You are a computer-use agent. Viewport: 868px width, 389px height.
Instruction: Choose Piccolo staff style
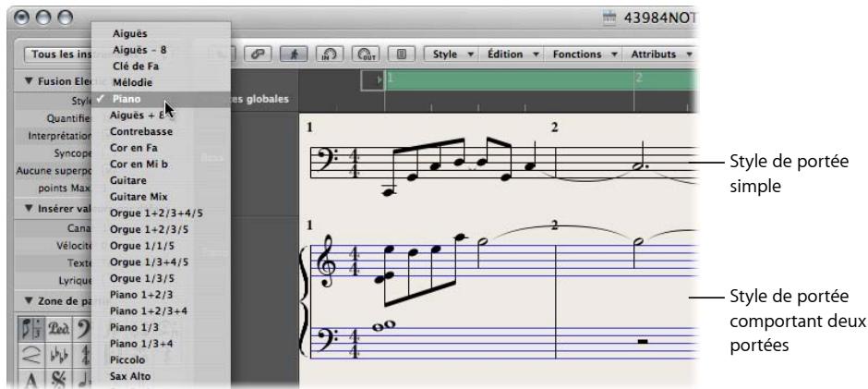161,360
